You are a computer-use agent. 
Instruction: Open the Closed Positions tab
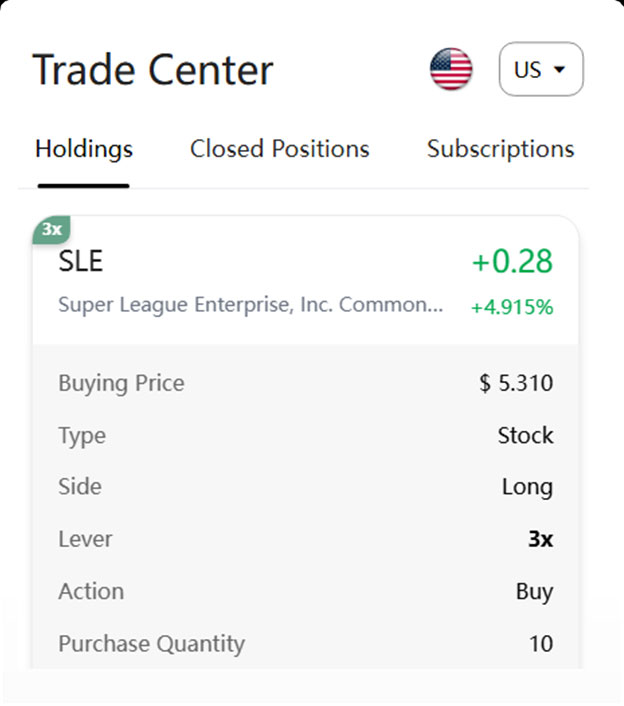[280, 149]
